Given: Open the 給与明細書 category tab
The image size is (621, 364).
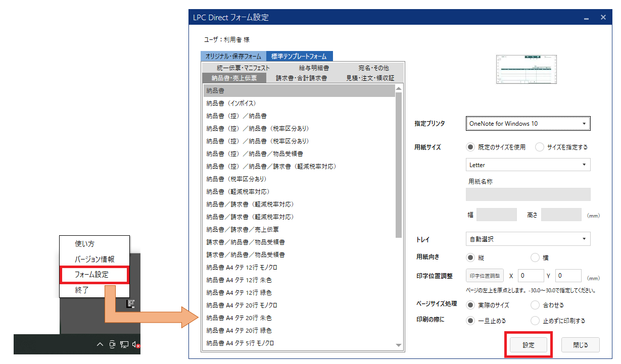Looking at the screenshot, I should coord(313,67).
